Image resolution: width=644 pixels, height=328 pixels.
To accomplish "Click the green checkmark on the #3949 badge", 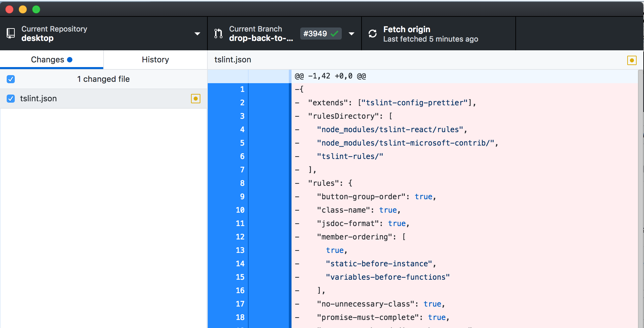I will 334,33.
